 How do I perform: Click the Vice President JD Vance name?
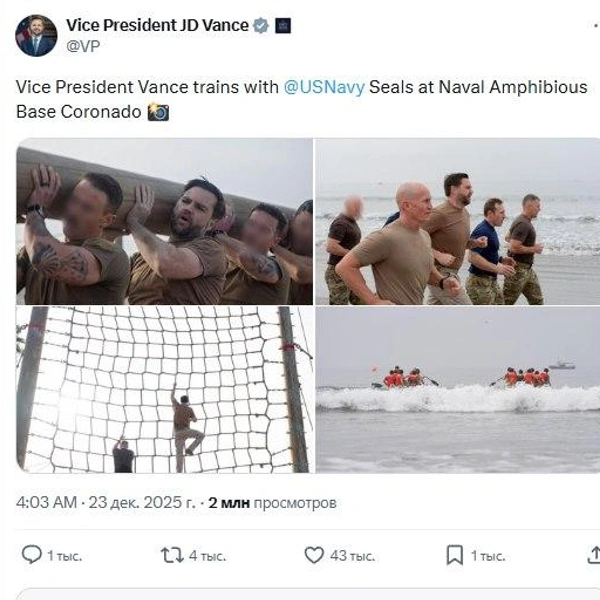[157, 26]
